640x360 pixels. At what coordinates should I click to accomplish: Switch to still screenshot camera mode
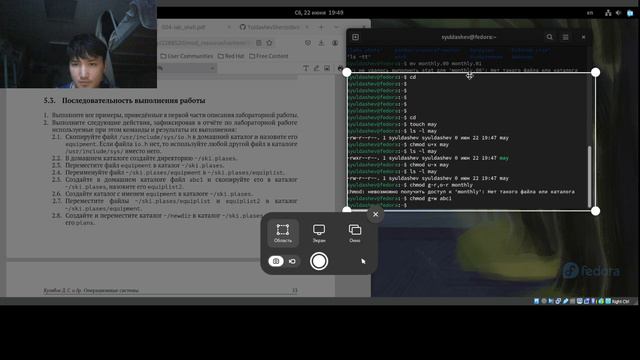[276, 261]
